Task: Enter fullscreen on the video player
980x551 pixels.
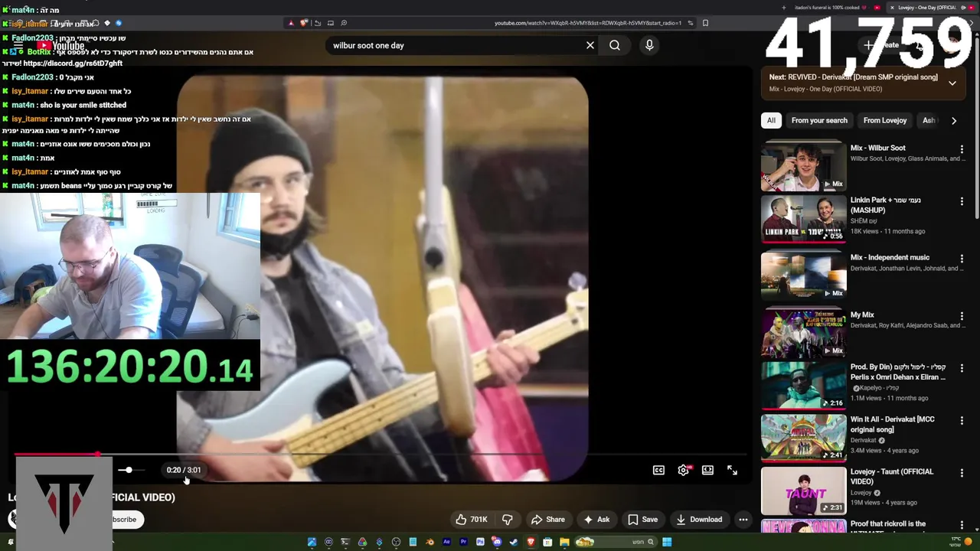Action: pyautogui.click(x=732, y=470)
